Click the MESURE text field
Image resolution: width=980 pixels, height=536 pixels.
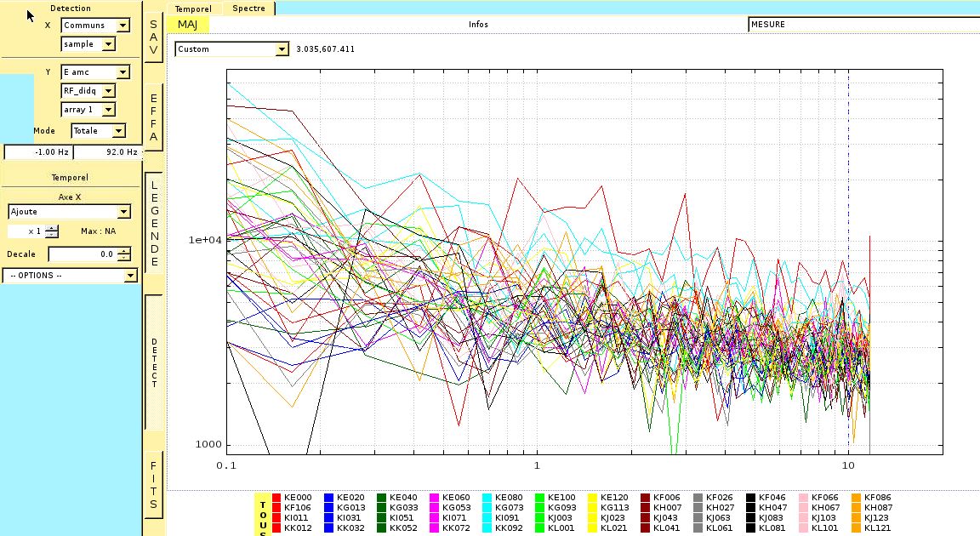click(863, 25)
